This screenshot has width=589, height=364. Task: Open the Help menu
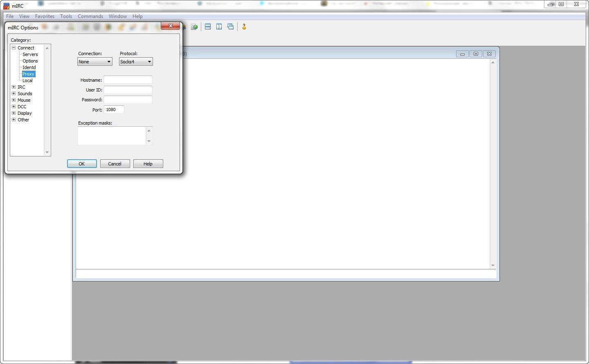pyautogui.click(x=137, y=16)
